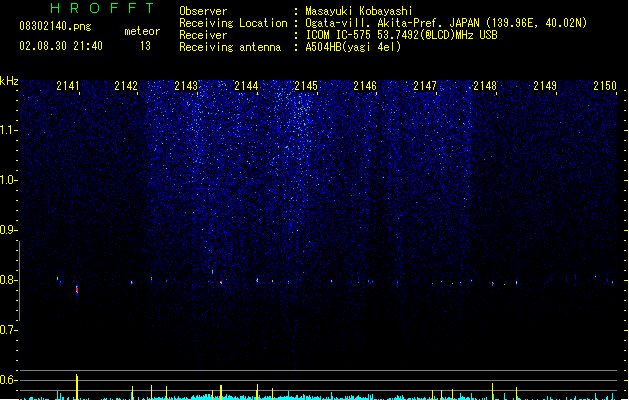The image size is (629, 400).
Task: Click the grey vertical range bar on the left axis
Action: coord(20,280)
